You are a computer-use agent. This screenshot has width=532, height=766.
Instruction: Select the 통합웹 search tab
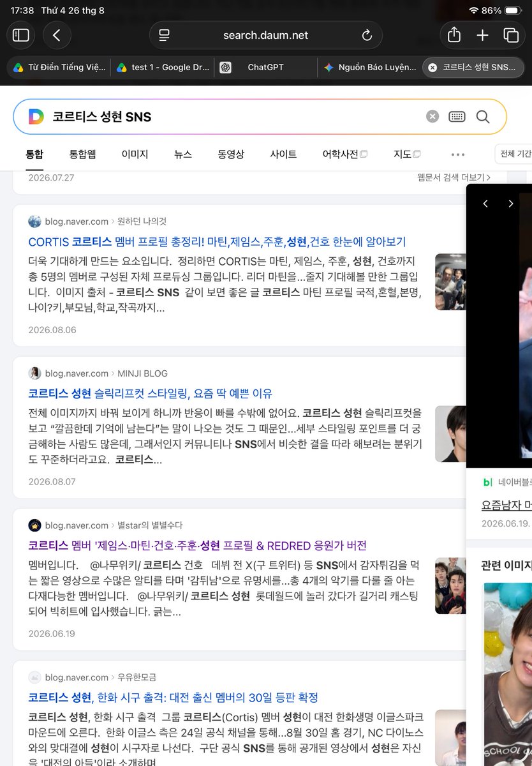(x=82, y=154)
